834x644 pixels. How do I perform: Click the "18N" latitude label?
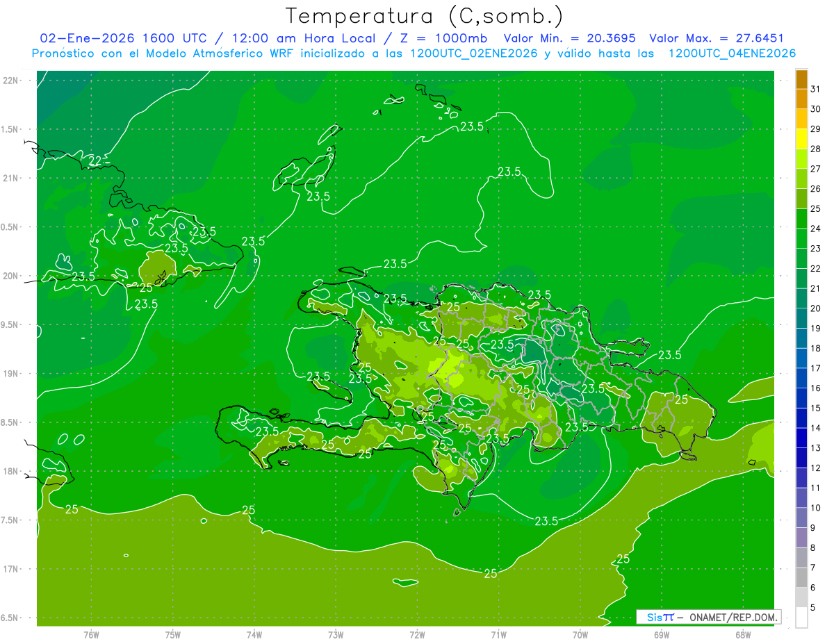click(x=10, y=471)
